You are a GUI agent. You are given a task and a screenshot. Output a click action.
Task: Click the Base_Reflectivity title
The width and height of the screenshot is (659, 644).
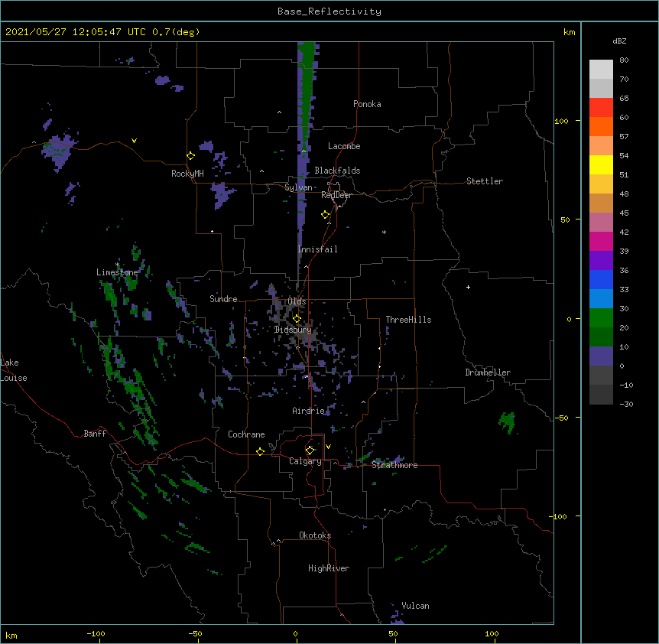coord(329,11)
